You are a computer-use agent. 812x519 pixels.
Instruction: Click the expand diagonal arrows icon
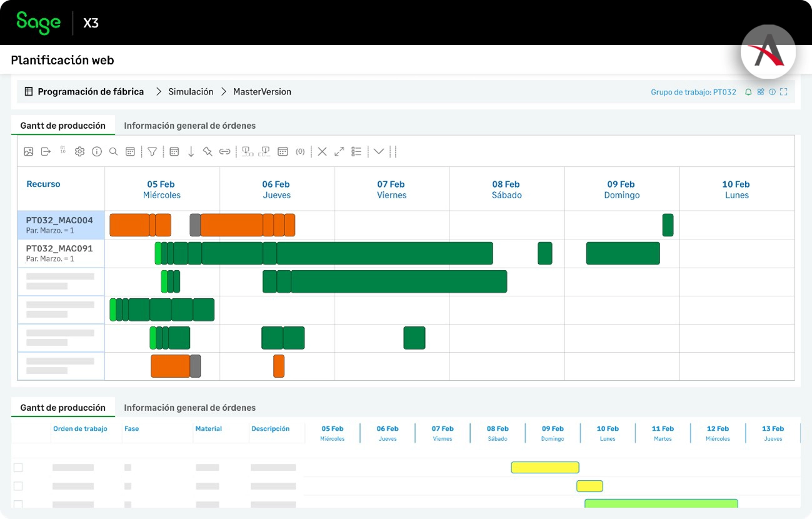click(339, 151)
